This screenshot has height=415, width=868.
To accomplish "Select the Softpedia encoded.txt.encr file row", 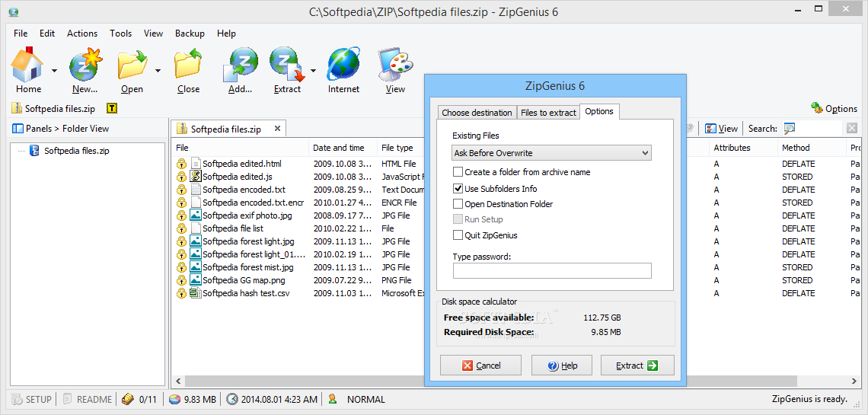I will click(x=253, y=203).
